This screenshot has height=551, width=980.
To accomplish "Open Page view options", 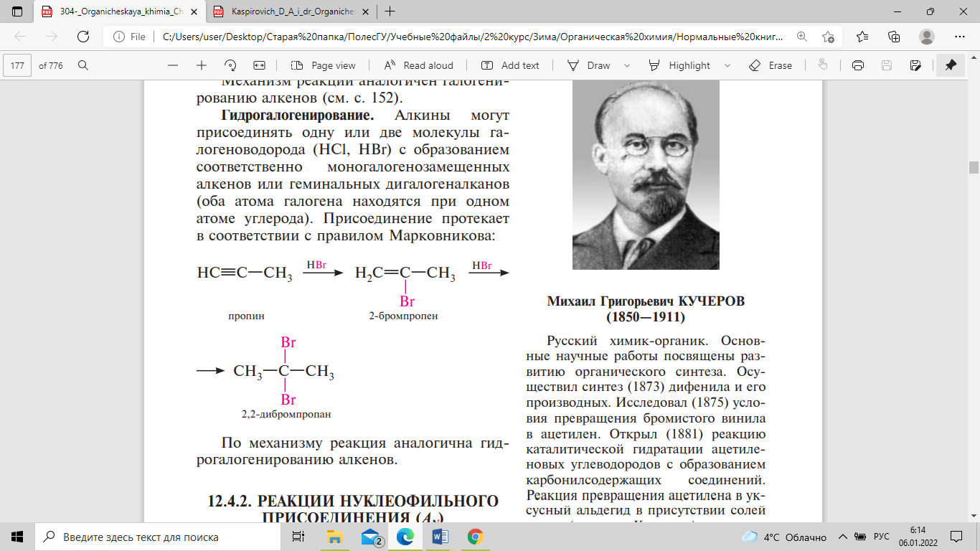I will click(x=324, y=65).
